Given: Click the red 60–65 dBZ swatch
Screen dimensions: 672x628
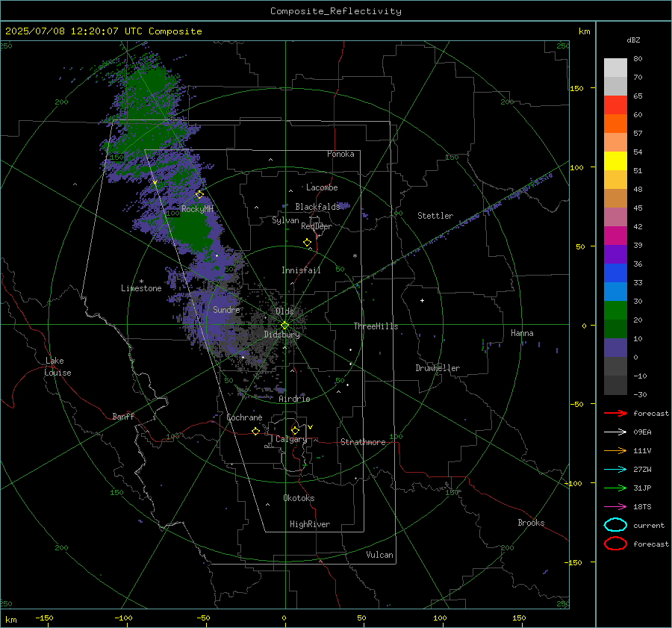Looking at the screenshot, I should pyautogui.click(x=615, y=105).
